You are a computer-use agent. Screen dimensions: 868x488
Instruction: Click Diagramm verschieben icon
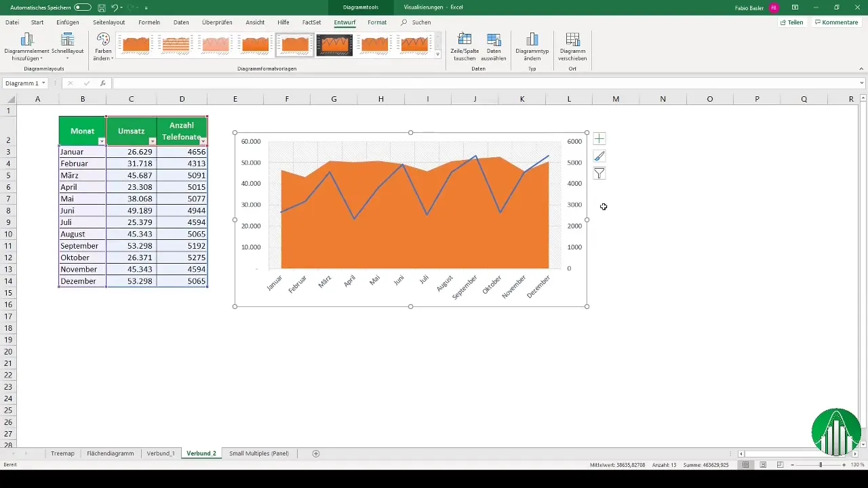click(572, 39)
